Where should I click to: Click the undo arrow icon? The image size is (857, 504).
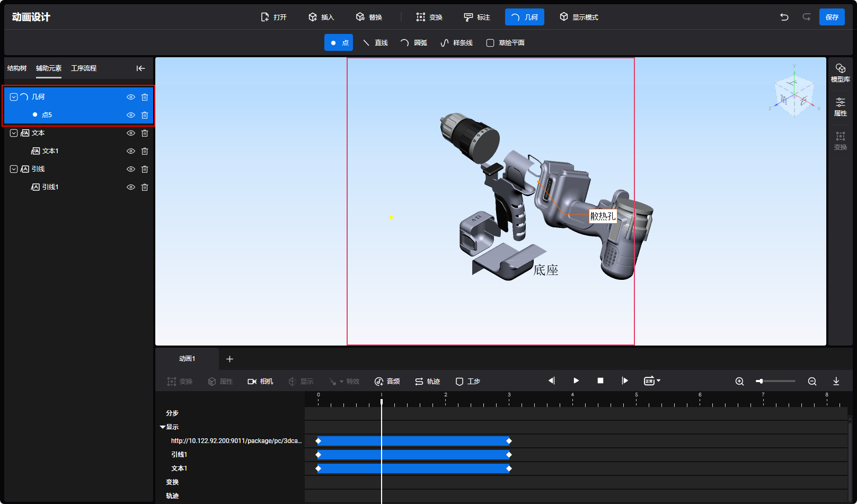tap(784, 17)
